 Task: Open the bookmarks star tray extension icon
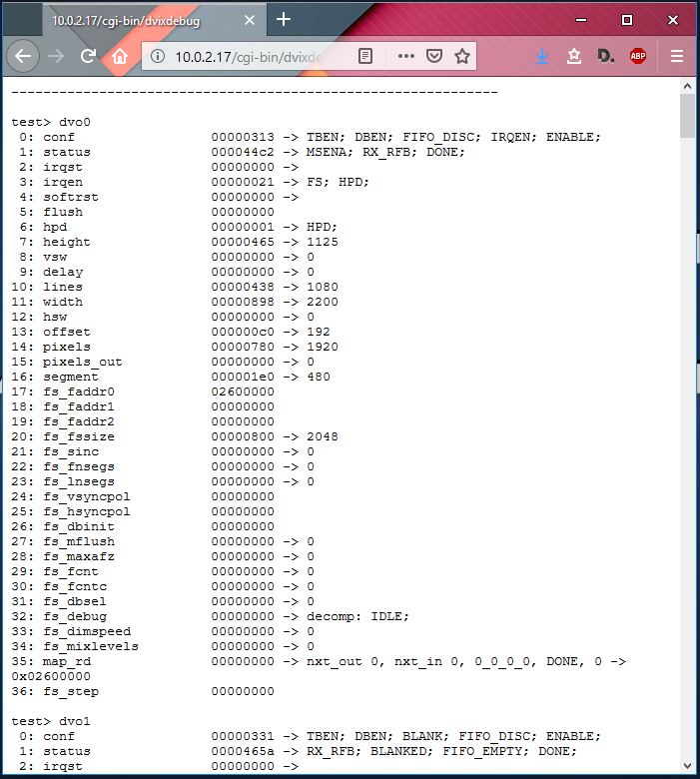click(x=574, y=56)
